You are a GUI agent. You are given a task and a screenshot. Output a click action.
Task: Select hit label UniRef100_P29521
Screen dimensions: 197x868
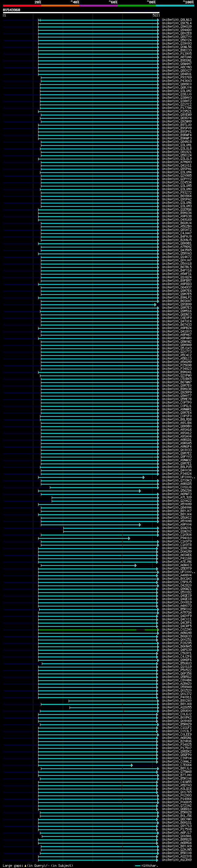177,111
